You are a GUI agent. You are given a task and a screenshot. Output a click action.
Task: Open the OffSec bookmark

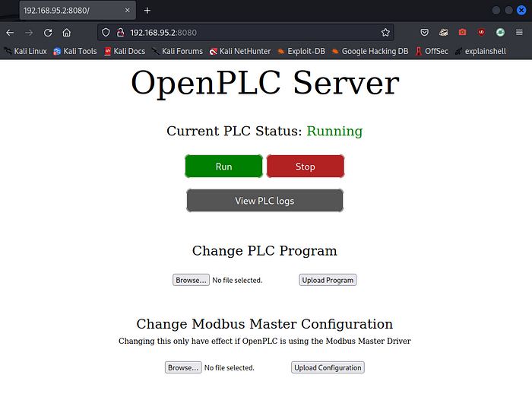tap(432, 51)
